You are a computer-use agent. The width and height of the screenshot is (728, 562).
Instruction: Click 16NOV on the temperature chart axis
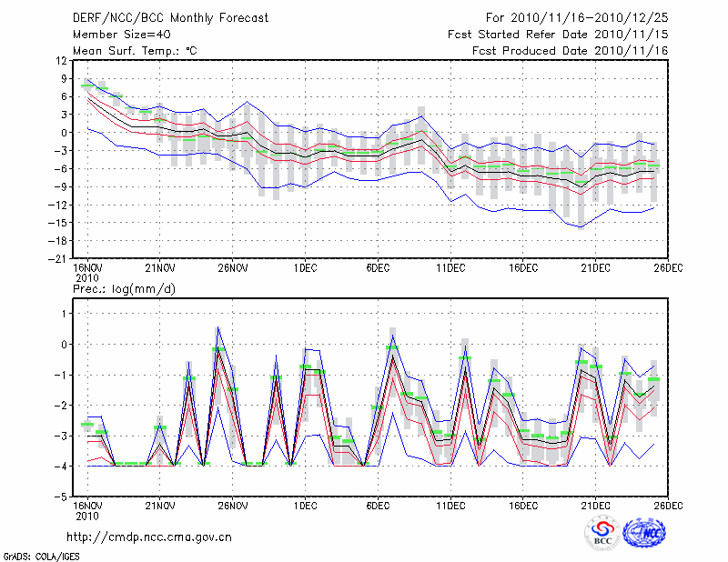[x=87, y=267]
